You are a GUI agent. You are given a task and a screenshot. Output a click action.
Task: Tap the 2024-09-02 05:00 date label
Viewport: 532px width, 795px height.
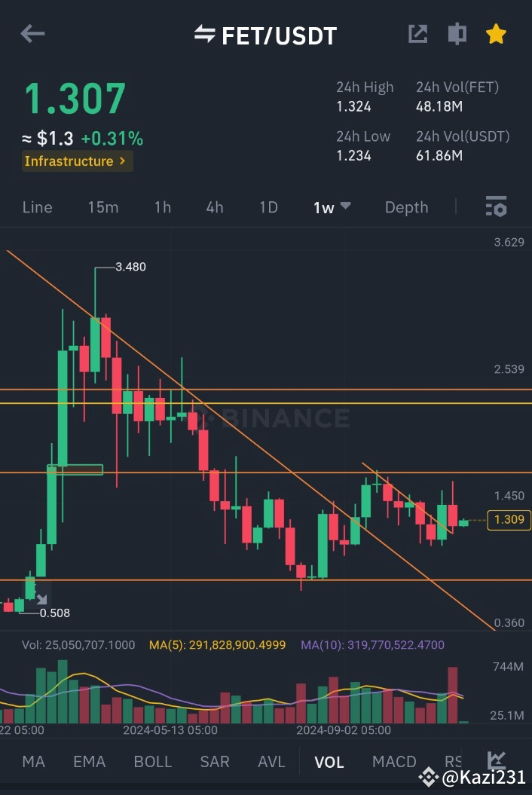coord(344,730)
